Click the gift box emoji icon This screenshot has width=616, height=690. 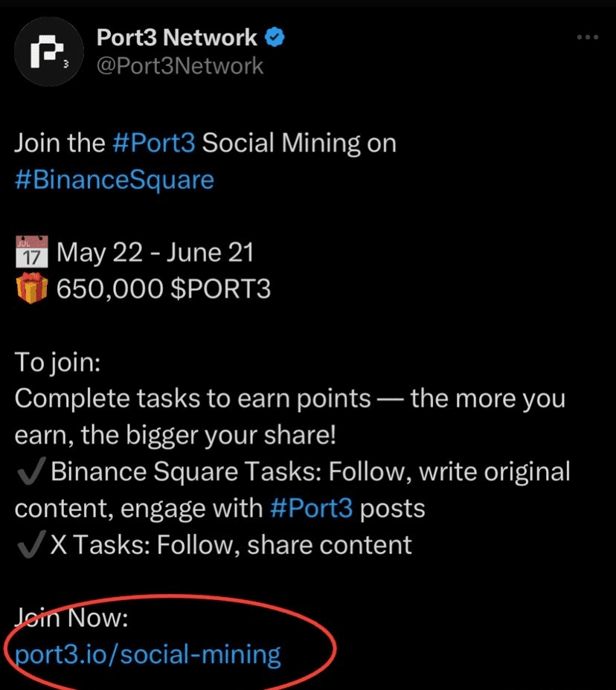[x=32, y=288]
